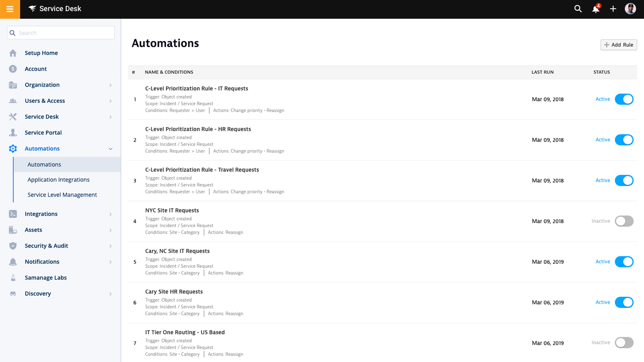Click the Setup Home house icon
The image size is (644, 362).
point(13,53)
